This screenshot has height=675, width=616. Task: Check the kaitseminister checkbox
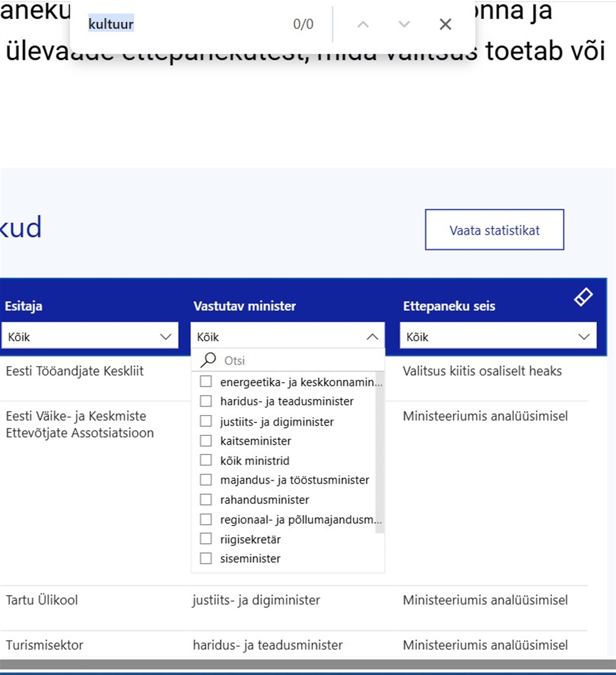click(206, 441)
